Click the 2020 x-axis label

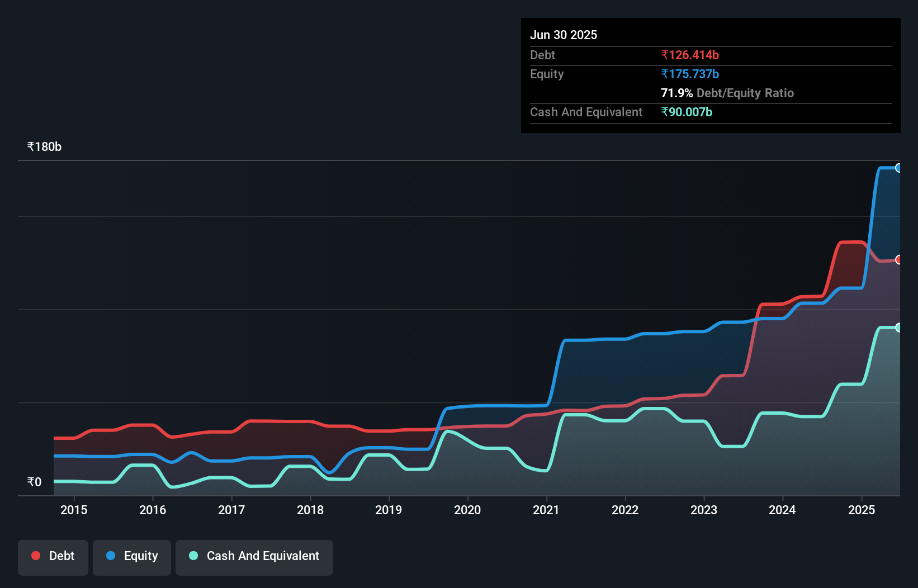point(467,510)
